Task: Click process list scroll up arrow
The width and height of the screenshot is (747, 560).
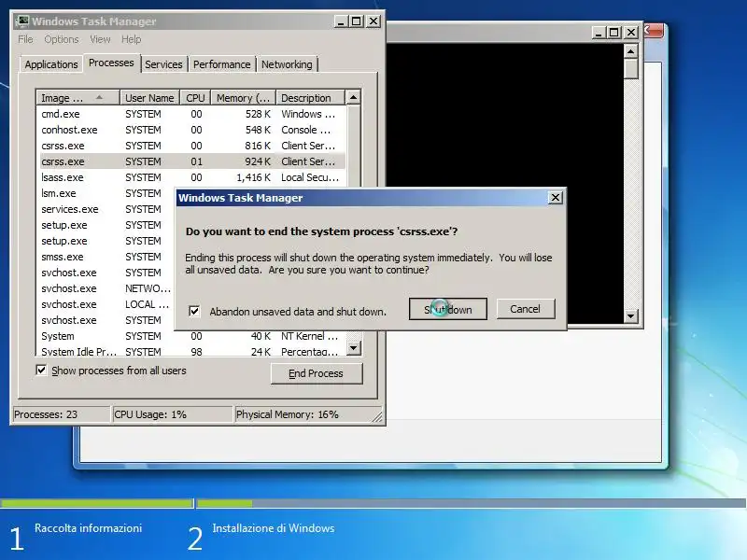Action: point(353,98)
